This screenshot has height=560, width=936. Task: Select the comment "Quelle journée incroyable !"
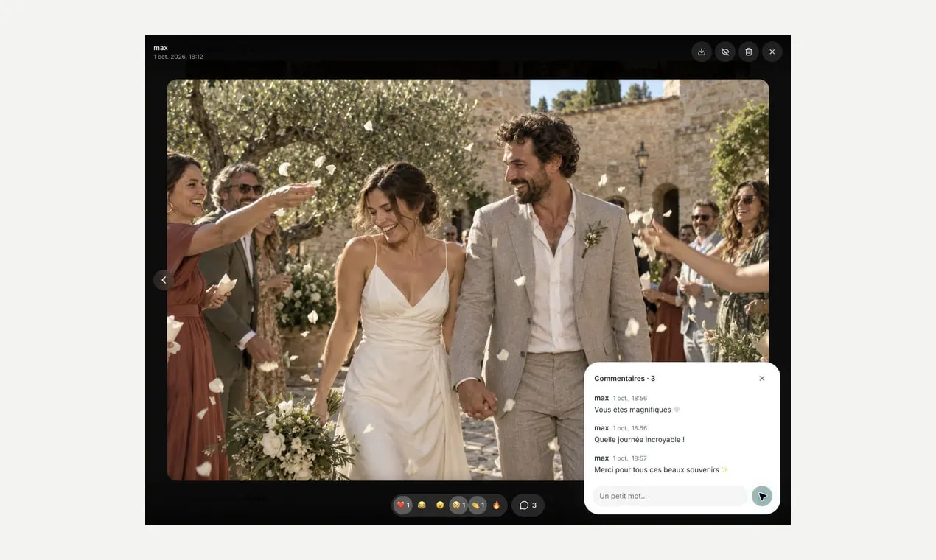(x=639, y=440)
